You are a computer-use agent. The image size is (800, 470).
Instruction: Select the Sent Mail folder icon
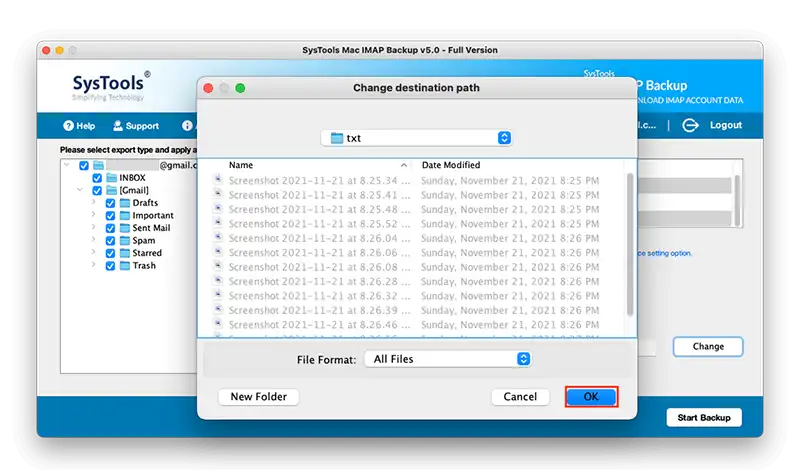125,228
